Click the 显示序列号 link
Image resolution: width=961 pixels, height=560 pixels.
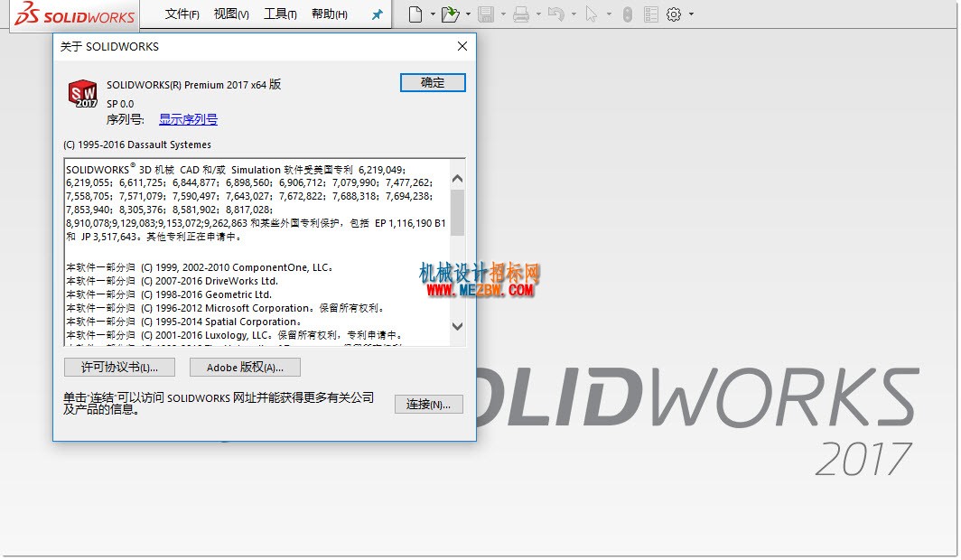(188, 119)
